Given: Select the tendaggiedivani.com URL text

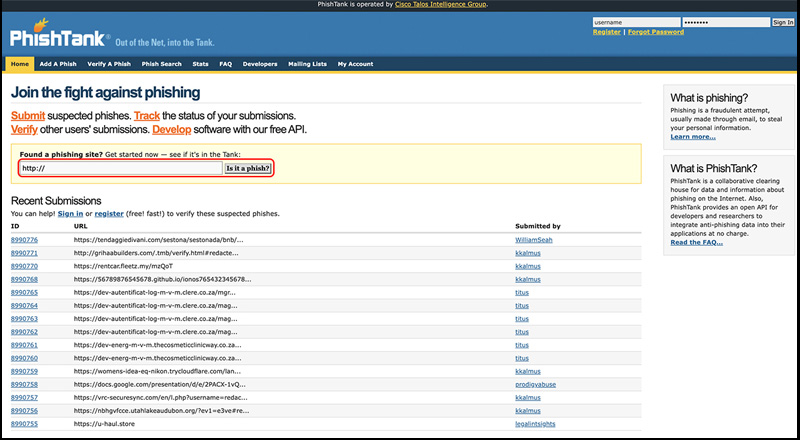Looking at the screenshot, I should [158, 240].
